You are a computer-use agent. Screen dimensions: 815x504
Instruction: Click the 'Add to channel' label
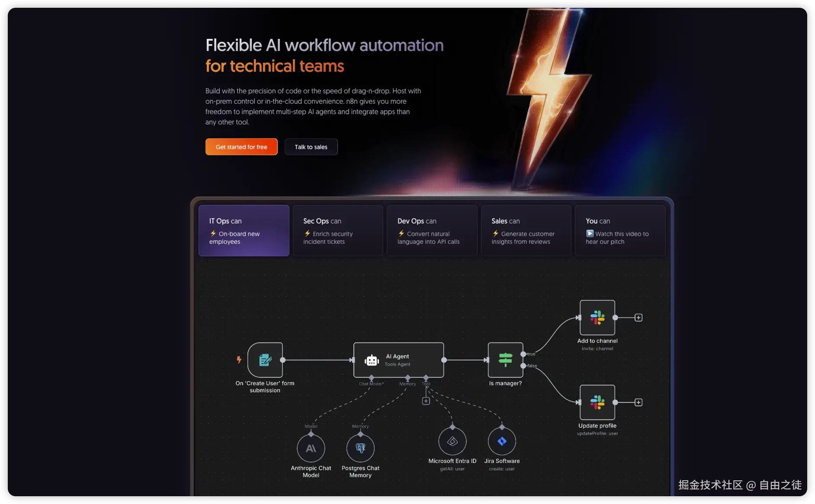tap(597, 341)
